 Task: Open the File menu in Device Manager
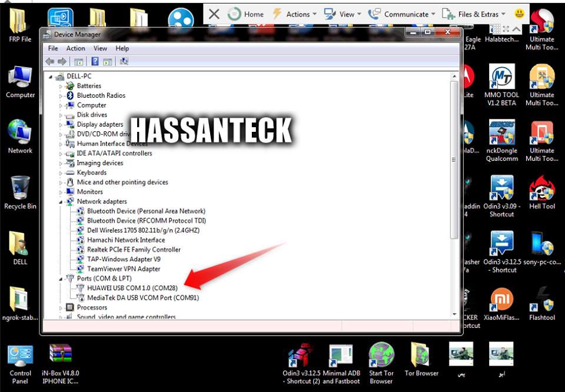click(53, 48)
